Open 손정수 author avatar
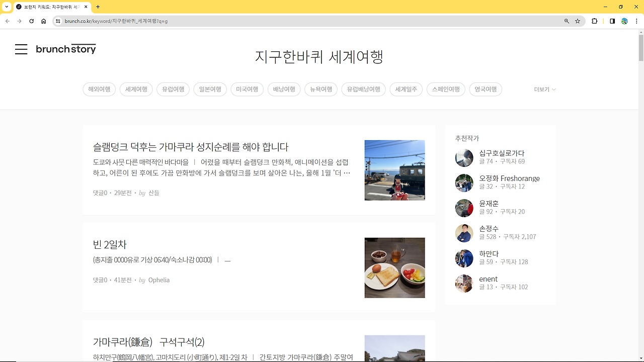This screenshot has height=362, width=644. [x=464, y=233]
